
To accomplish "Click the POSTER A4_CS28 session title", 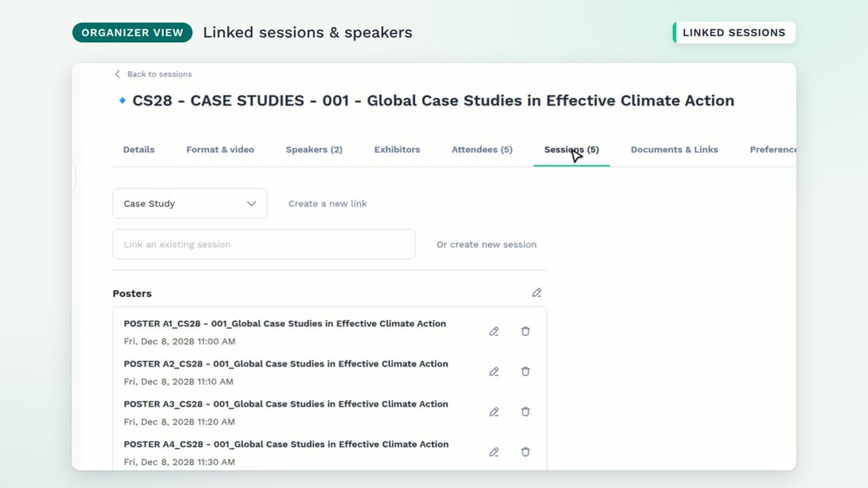I will [285, 444].
